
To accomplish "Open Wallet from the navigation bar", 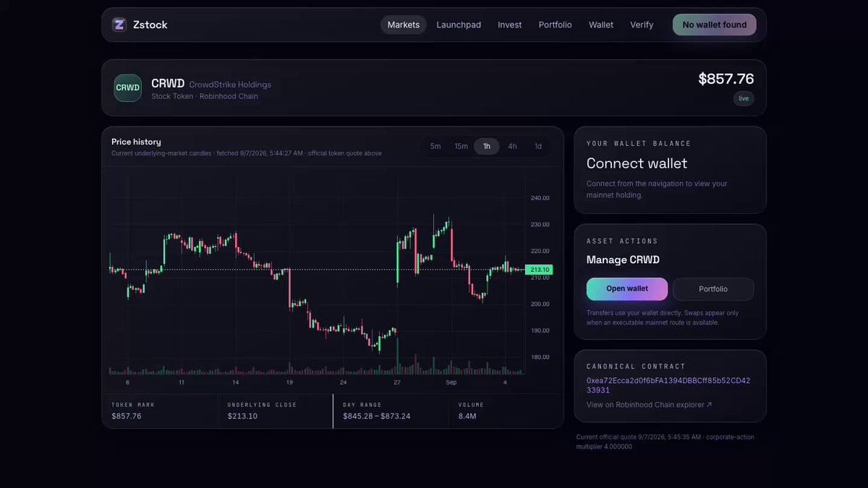I will pos(601,25).
